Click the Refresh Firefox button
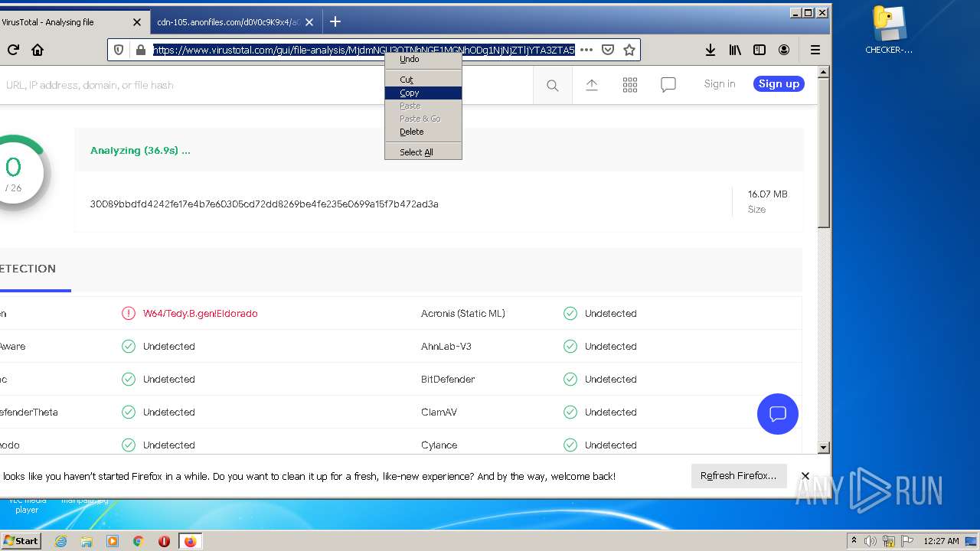Viewport: 980px width, 551px height. 739,476
